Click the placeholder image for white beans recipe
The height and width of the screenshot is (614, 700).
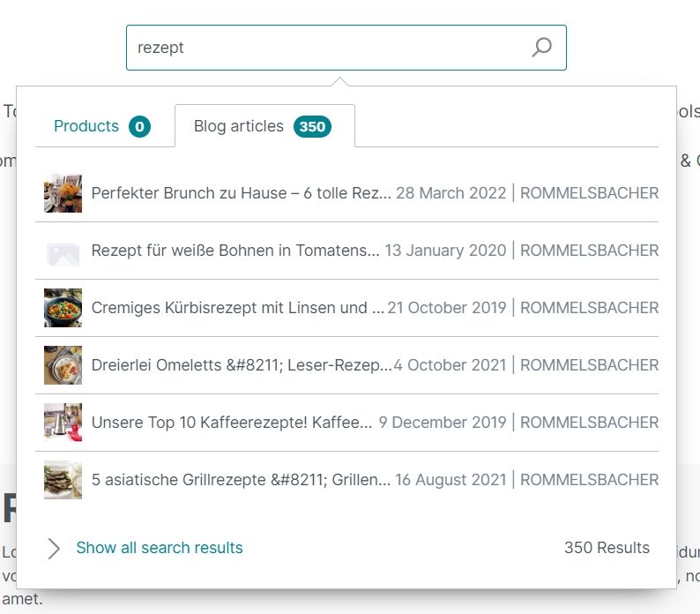tap(63, 251)
